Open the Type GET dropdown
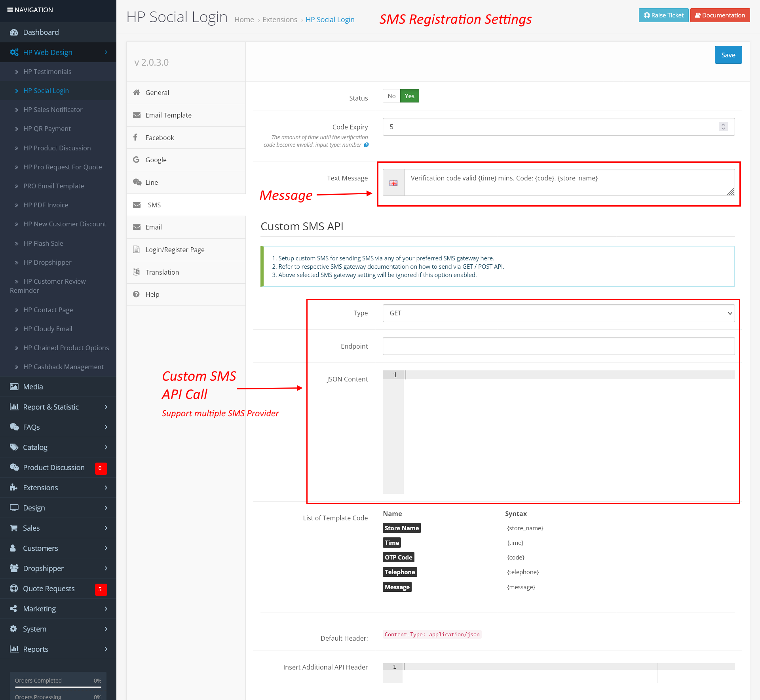Screen dimensions: 760x700 559,313
